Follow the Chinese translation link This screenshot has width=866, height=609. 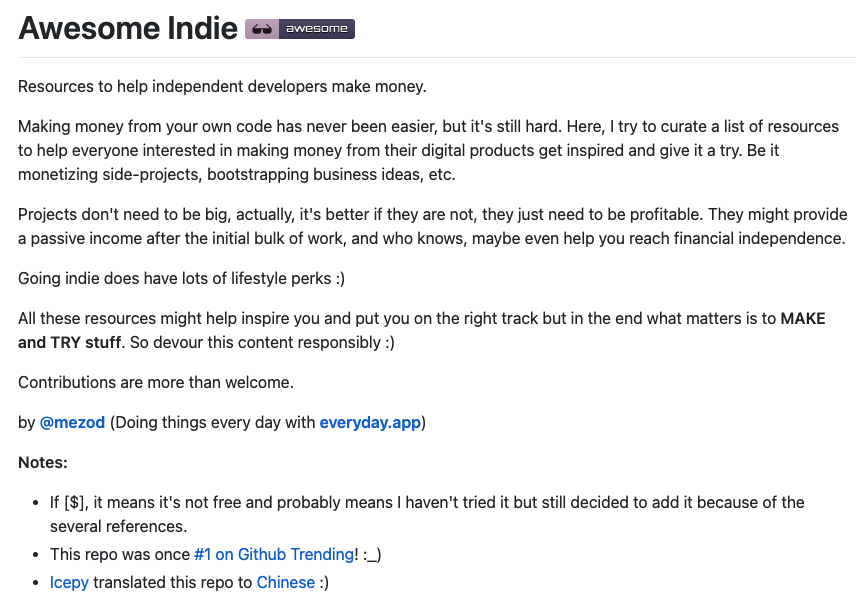click(x=285, y=582)
